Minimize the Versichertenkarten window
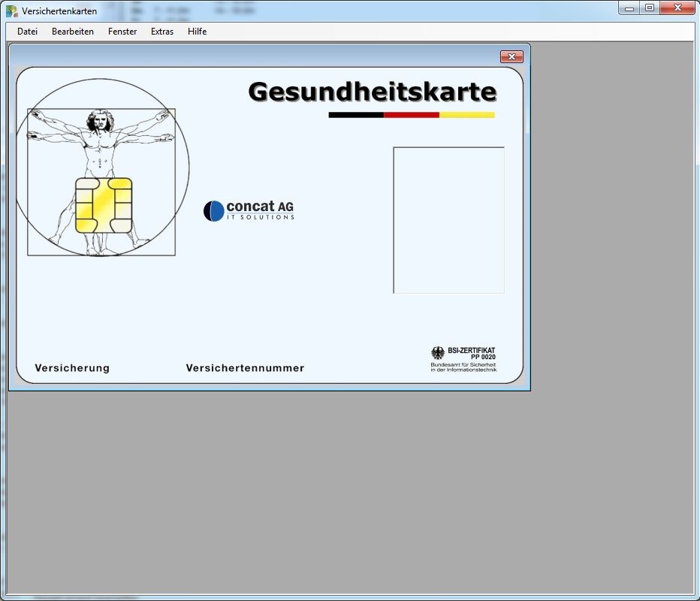The height and width of the screenshot is (601, 700). (x=629, y=8)
